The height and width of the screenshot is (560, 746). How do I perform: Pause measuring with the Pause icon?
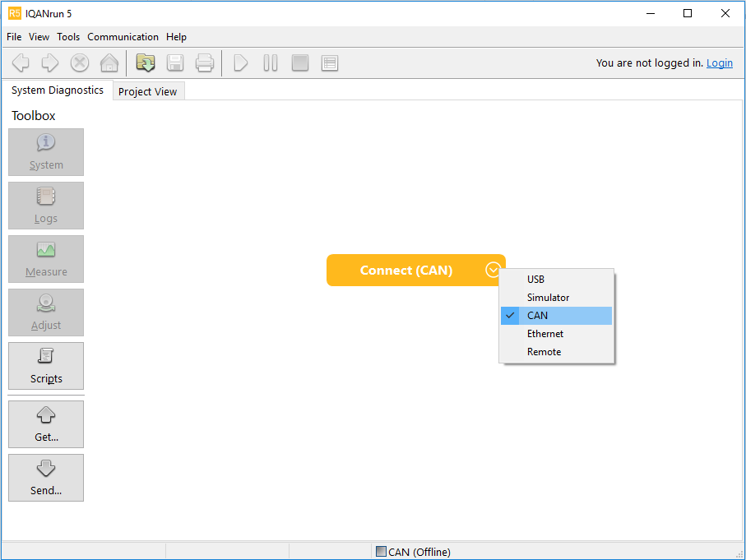pyautogui.click(x=271, y=62)
